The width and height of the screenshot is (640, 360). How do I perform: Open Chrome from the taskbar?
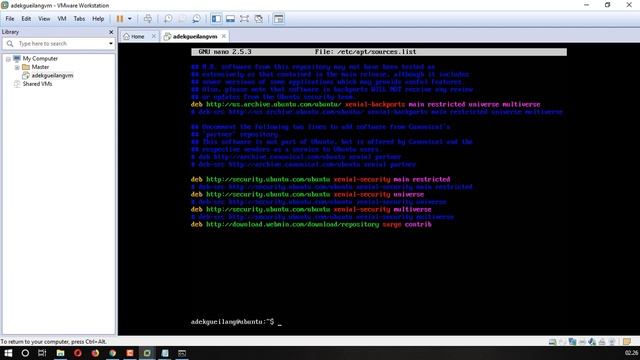click(x=113, y=353)
